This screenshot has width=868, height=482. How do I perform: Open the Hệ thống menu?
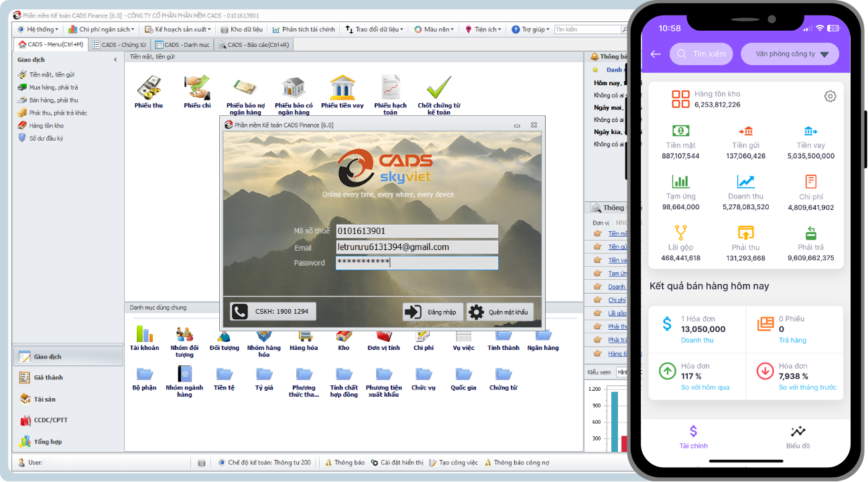(x=38, y=29)
